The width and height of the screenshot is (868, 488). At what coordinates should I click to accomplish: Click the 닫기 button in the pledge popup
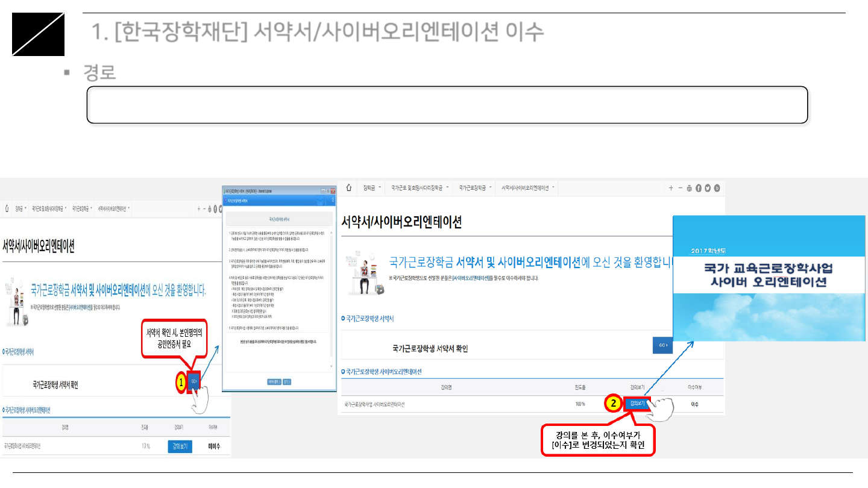(287, 381)
